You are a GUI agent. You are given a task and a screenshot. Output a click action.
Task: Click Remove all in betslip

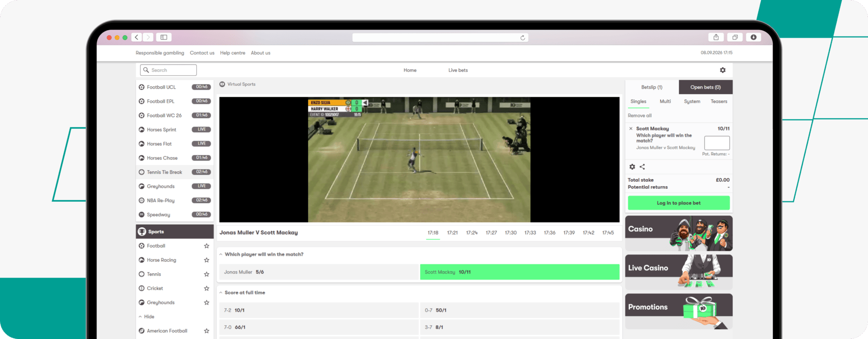[639, 116]
